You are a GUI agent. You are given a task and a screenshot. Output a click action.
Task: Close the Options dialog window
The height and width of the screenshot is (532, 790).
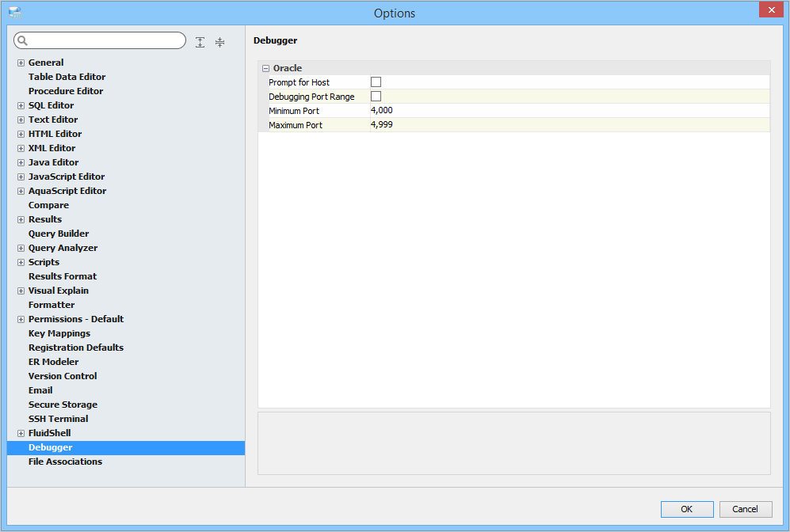click(771, 9)
